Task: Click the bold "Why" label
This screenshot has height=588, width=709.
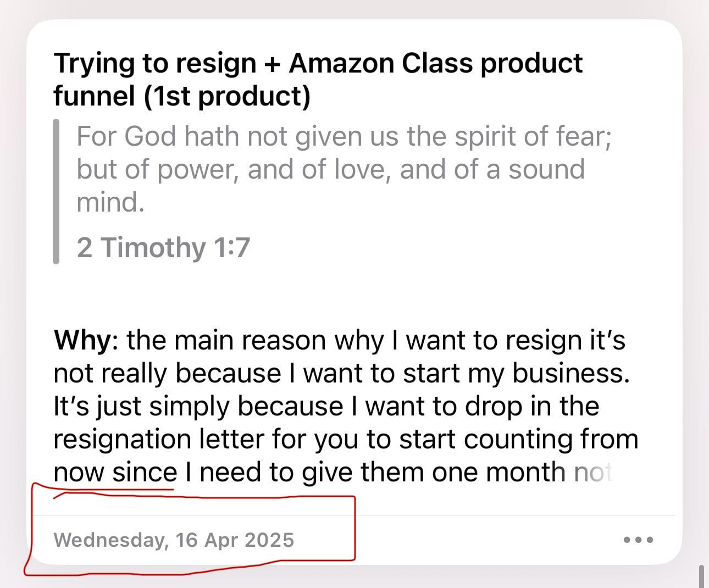Action: point(82,340)
